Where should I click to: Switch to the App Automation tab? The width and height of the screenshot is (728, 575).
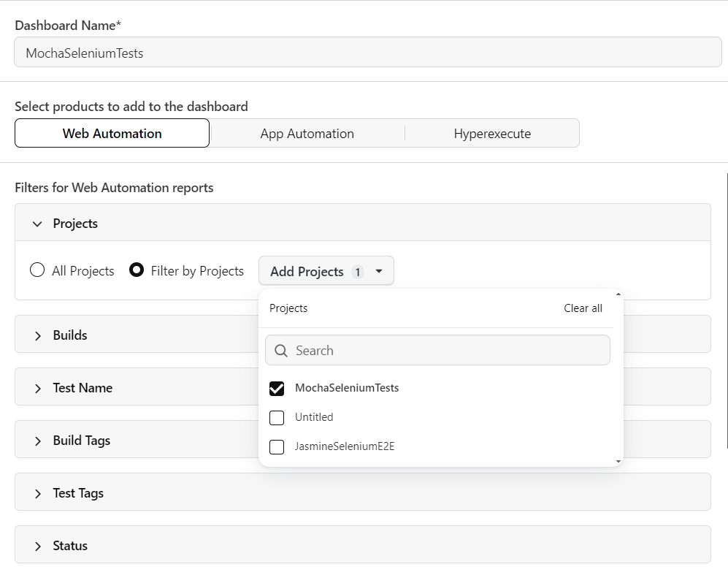pos(307,133)
